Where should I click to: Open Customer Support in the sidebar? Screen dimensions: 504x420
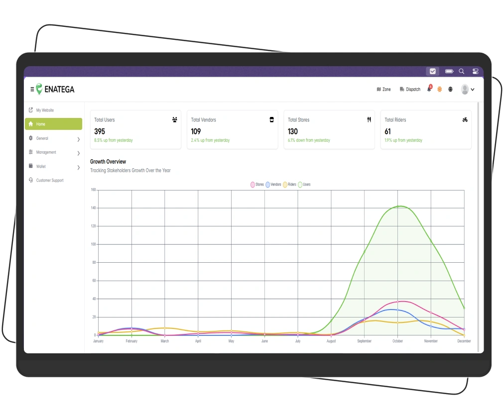(x=50, y=181)
